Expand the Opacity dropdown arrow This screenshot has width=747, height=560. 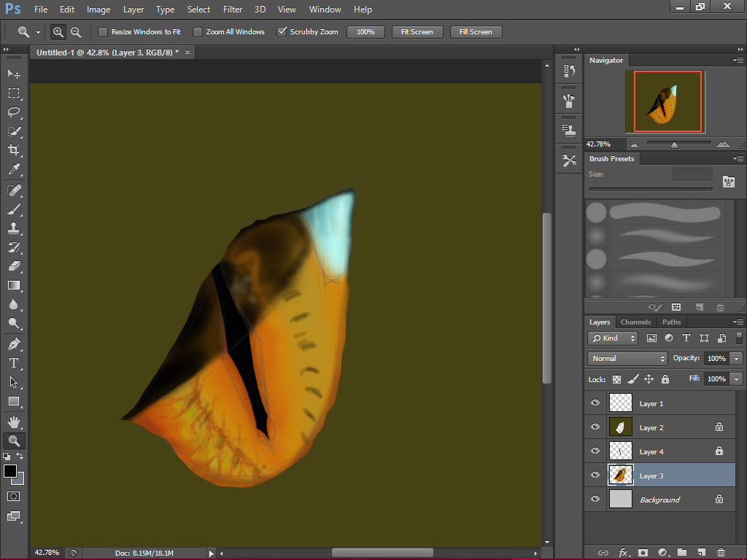pos(736,359)
